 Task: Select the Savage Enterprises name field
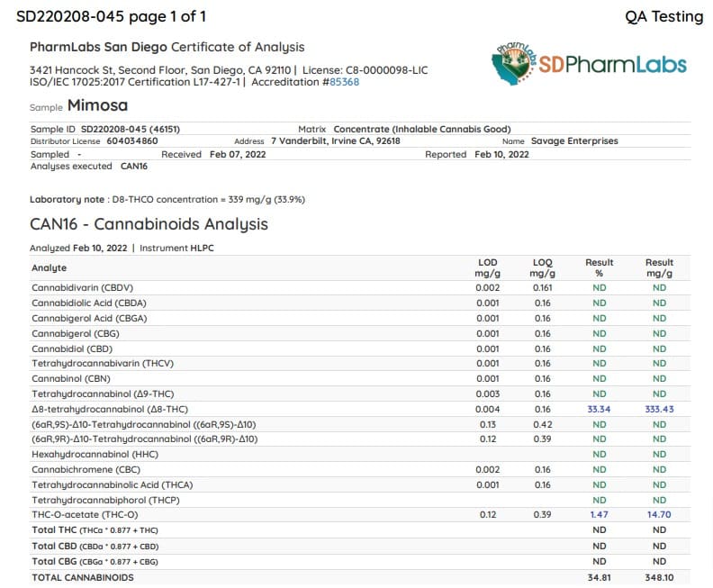click(560, 141)
